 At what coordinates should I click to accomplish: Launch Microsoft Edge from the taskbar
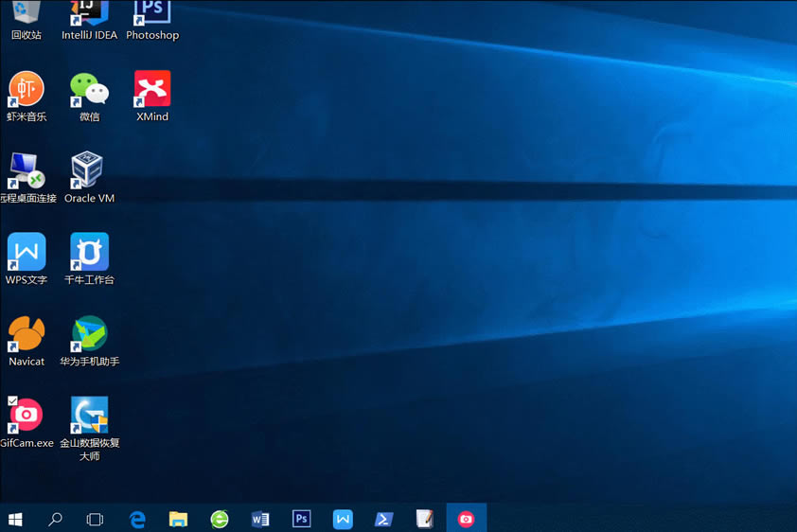[x=137, y=519]
